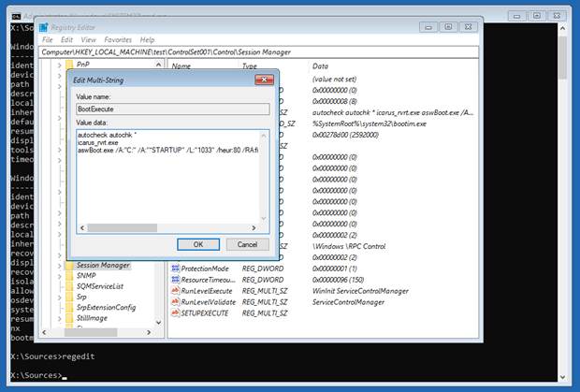Click the registry path address bar
The width and height of the screenshot is (580, 392).
tap(259, 52)
